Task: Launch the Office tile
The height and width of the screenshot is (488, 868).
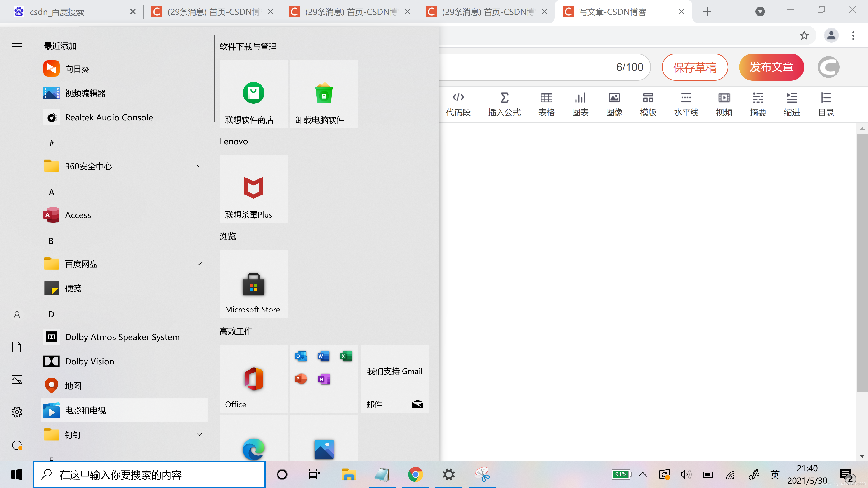Action: 253,379
